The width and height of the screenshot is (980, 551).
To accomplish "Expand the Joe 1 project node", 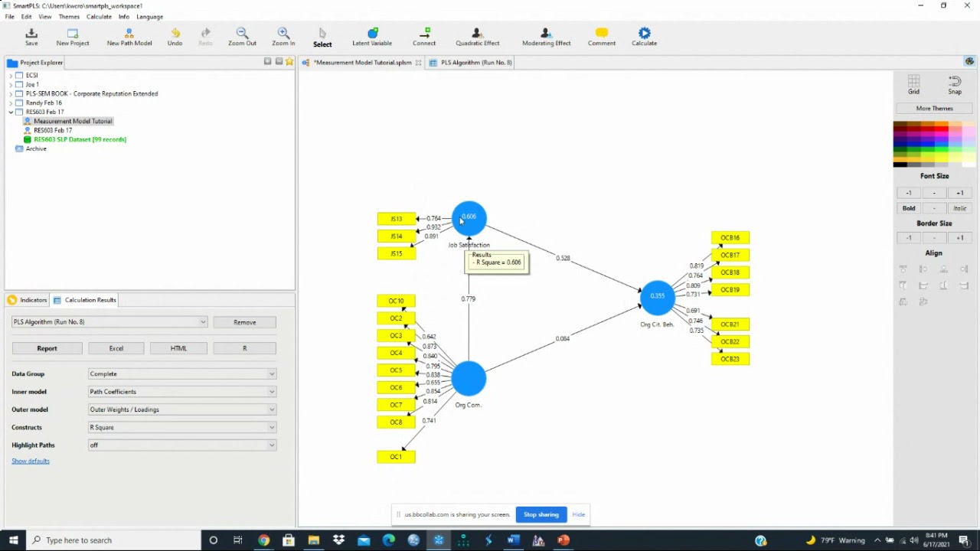I will [11, 84].
